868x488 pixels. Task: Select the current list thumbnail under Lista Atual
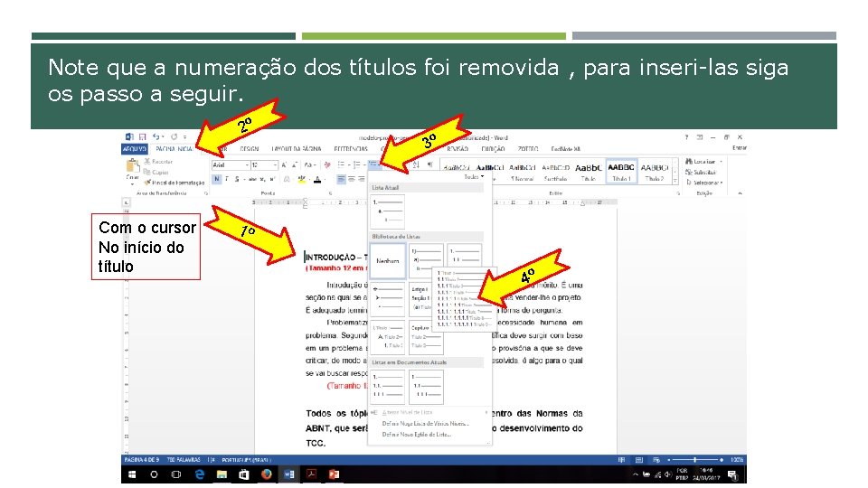point(388,211)
